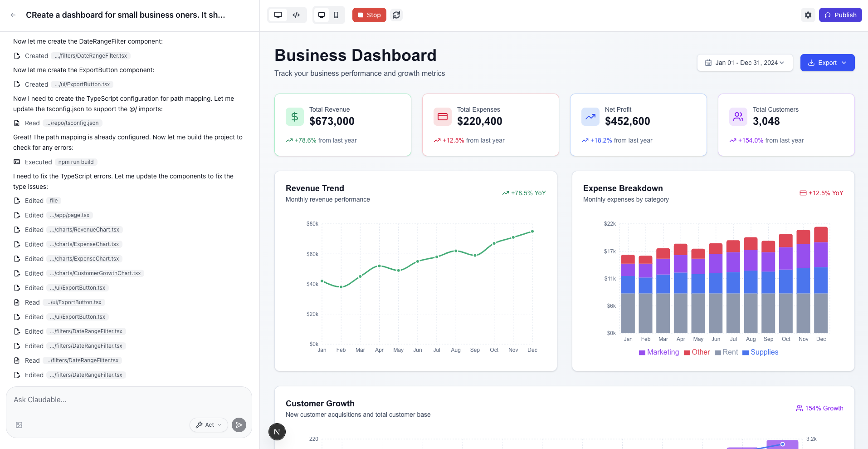Click the $673,000 revenue value
Viewport: 868px width, 449px height.
(x=332, y=121)
